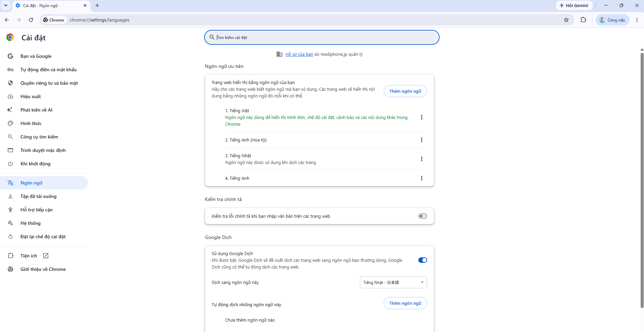Screen dimensions: 644x332
Task: Open the Hồ sơ của bạn link
Action: 299,54
